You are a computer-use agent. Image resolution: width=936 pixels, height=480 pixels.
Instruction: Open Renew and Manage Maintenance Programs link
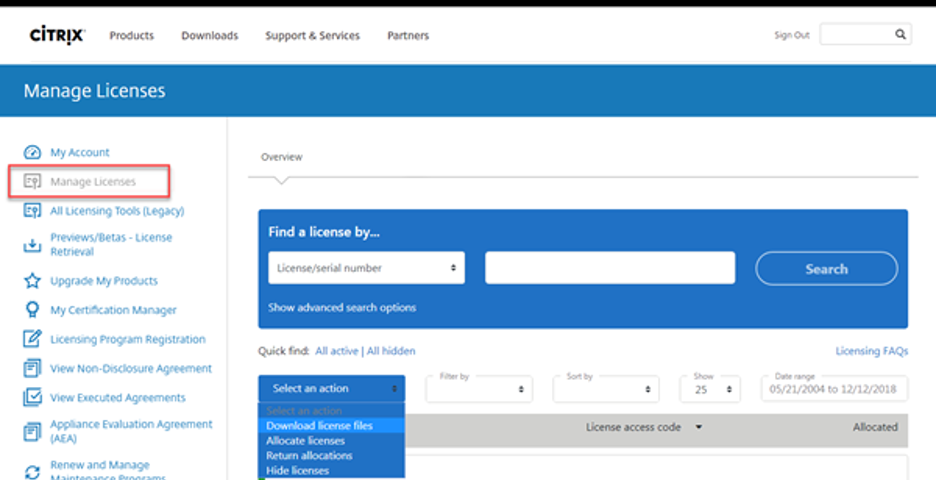click(107, 471)
